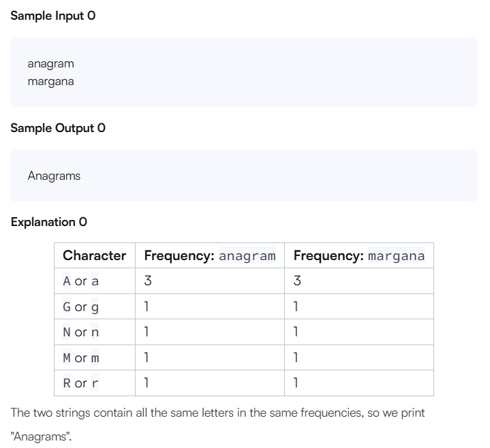Click anagram frequency cell in G row
Viewport: 490px width, 448px height.
210,306
